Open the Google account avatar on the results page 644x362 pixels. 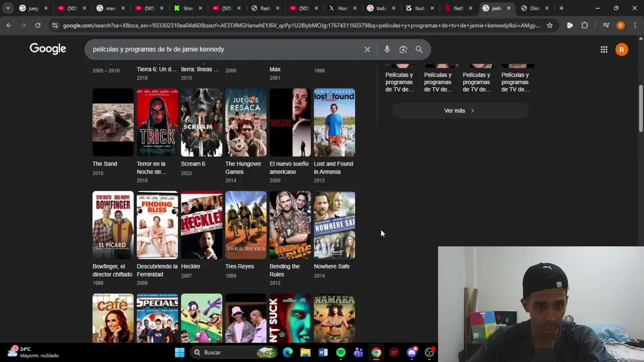point(622,49)
